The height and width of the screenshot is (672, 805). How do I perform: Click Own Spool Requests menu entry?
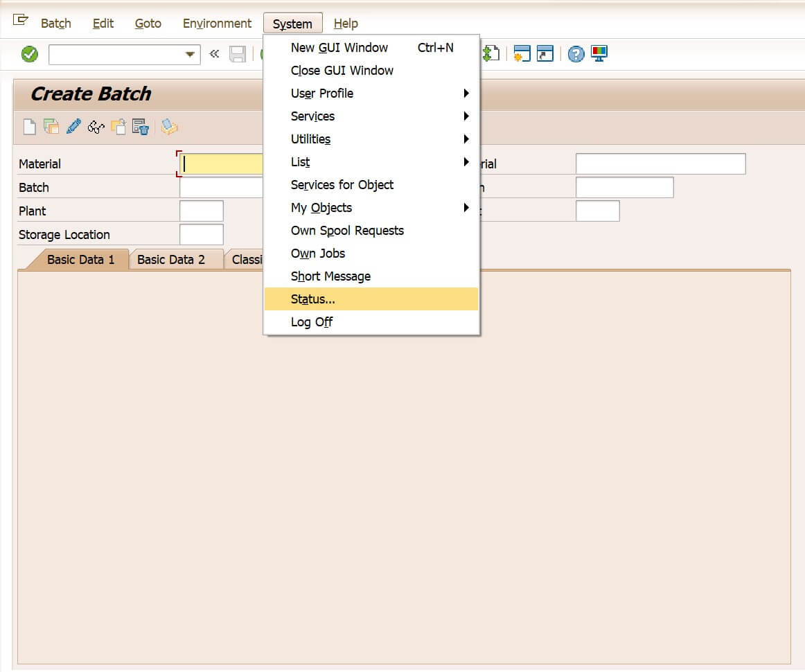point(347,230)
